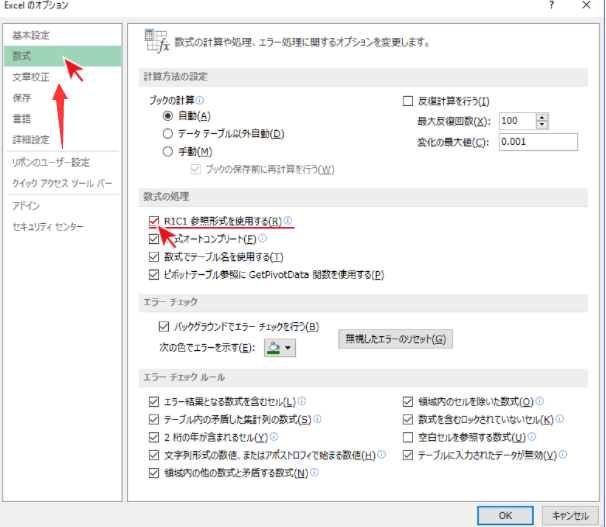Toggle 2 桁の年が含まれるセル(Y) checkbox
This screenshot has width=606, height=527.
(154, 437)
